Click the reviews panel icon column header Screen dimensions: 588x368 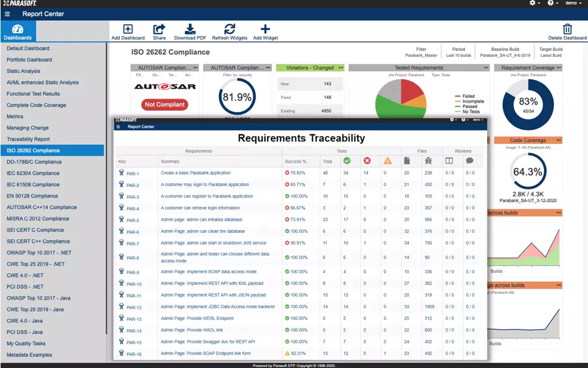coord(449,161)
